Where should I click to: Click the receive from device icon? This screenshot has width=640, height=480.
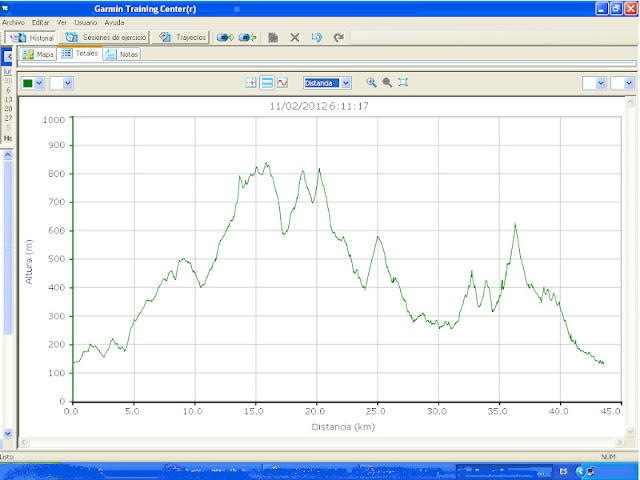click(247, 38)
